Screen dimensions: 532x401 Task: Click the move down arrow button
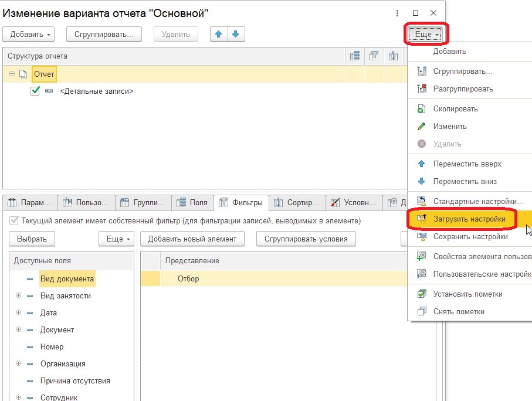point(236,34)
